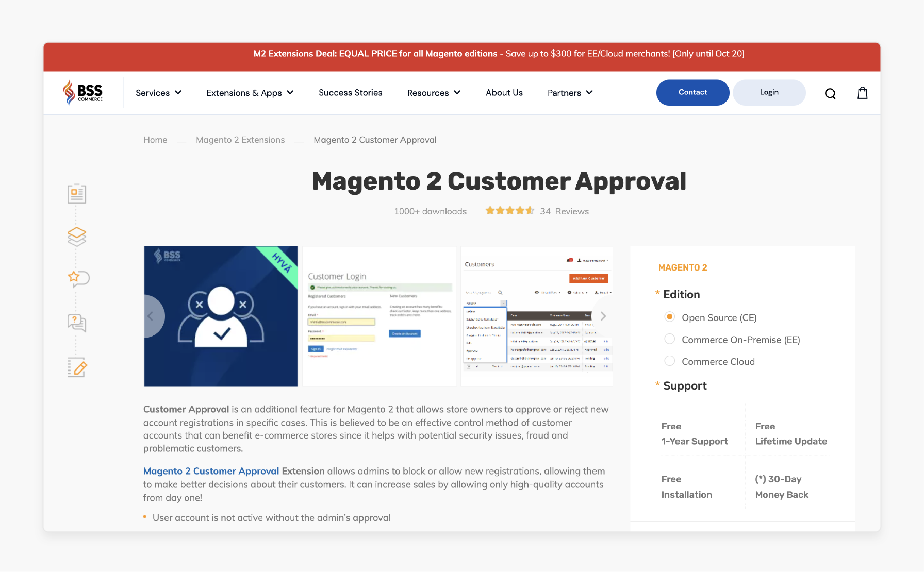
Task: Open the HYVA customer approval thumbnail
Action: [221, 316]
